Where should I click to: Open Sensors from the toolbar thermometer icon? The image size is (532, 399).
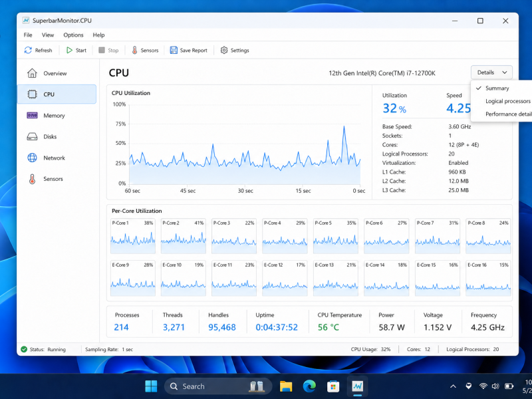pos(134,51)
